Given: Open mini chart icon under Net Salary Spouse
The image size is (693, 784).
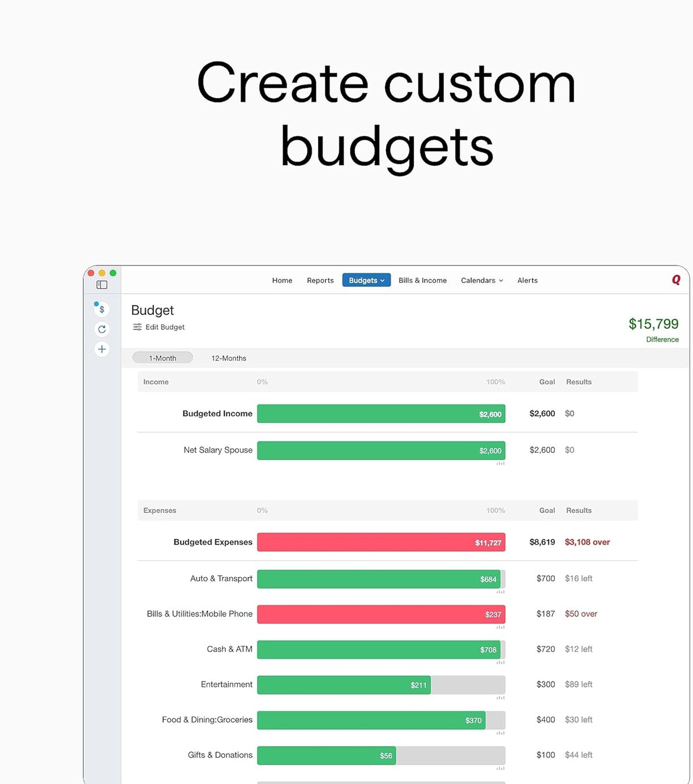Looking at the screenshot, I should 500,464.
